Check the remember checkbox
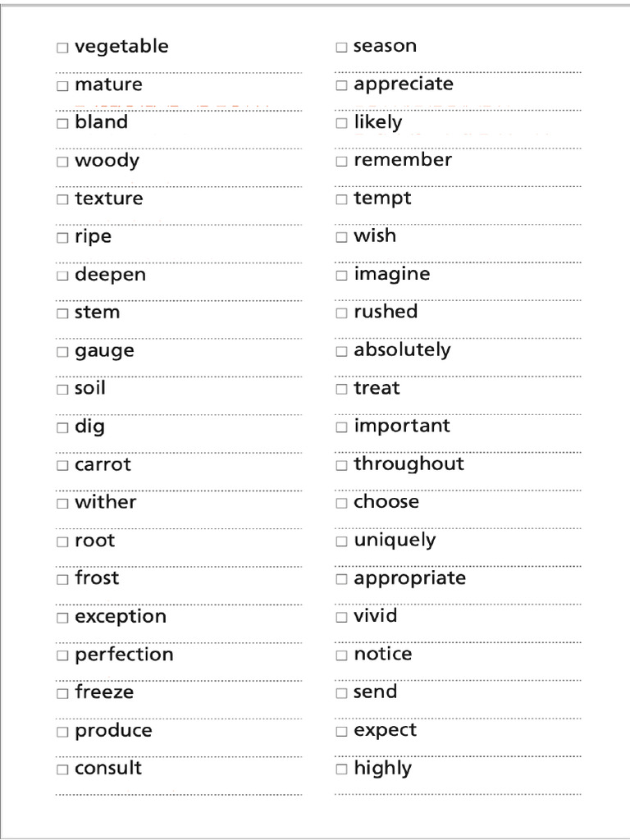The image size is (630, 840). (x=341, y=162)
